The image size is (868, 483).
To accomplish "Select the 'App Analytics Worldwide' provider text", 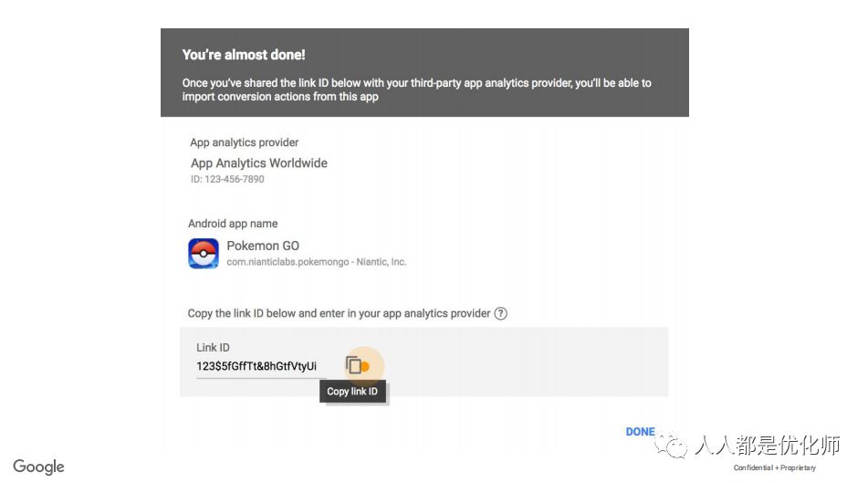I will [x=258, y=163].
